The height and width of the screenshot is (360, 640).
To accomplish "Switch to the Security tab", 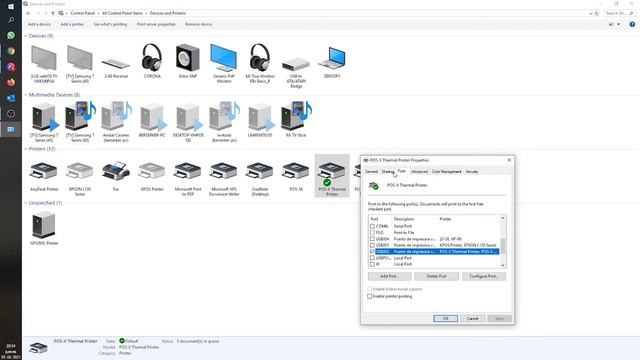I will point(472,172).
